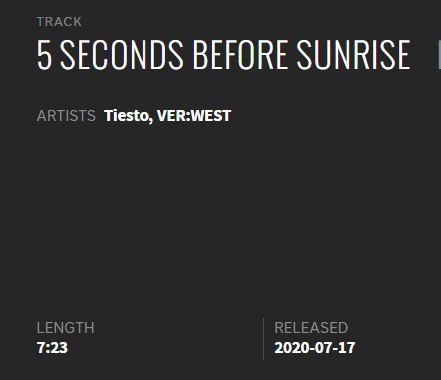The image size is (441, 380).
Task: Click the numeral 5 starting the title
Action: tap(44, 55)
